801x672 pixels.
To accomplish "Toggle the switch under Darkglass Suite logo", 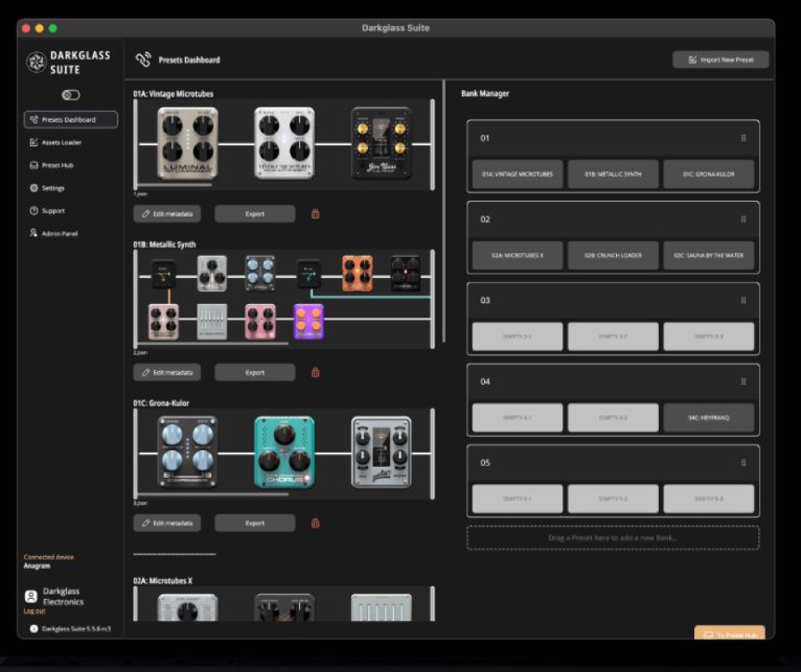I will pos(71,95).
